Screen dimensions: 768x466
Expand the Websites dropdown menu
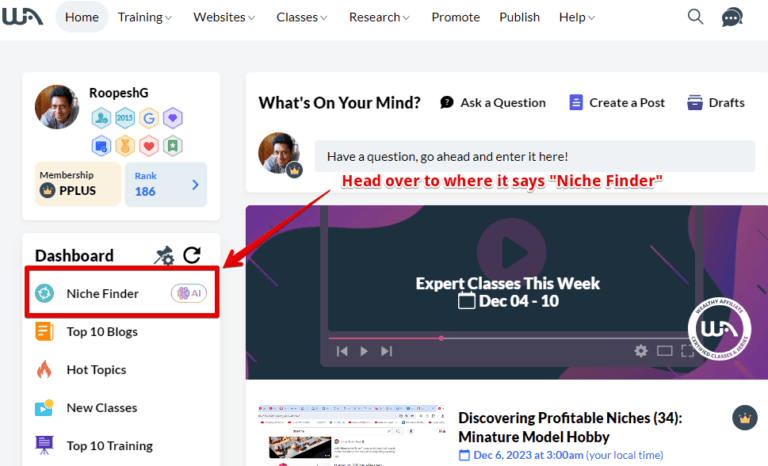223,17
